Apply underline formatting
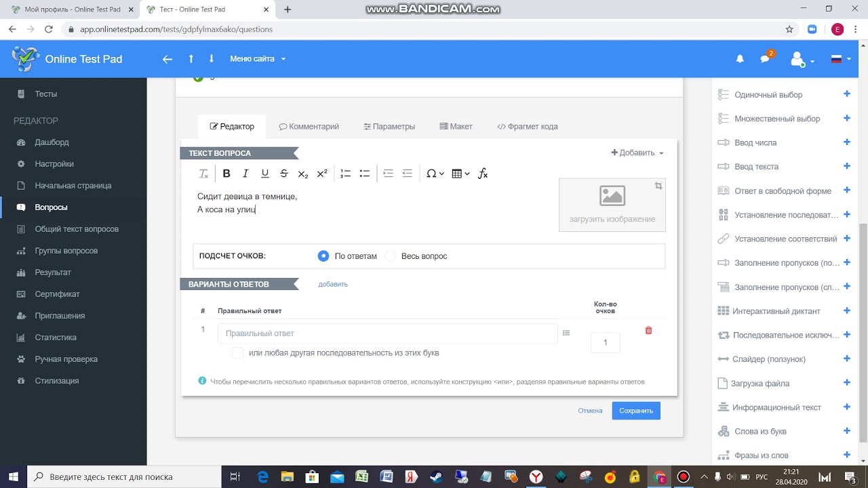The image size is (868, 488). pyautogui.click(x=265, y=174)
